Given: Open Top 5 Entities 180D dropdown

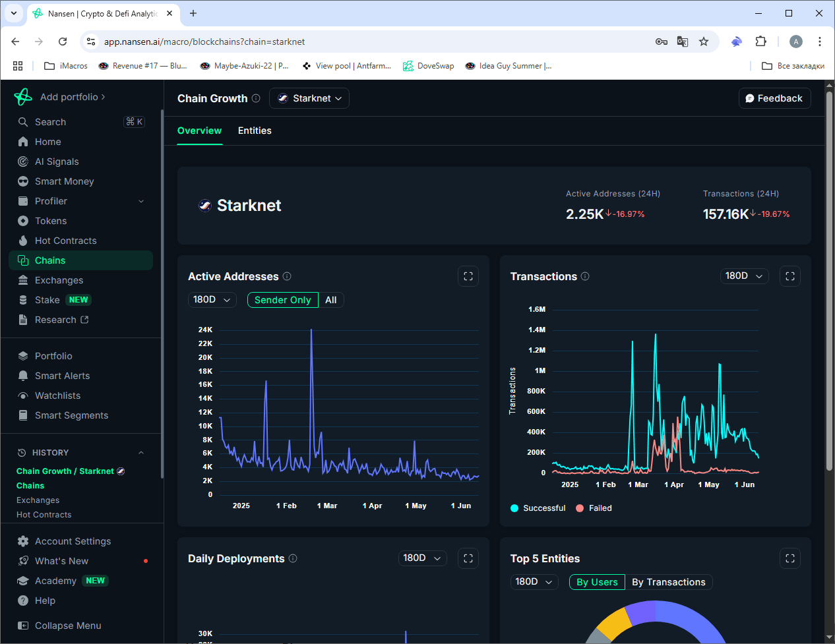Looking at the screenshot, I should tap(534, 582).
